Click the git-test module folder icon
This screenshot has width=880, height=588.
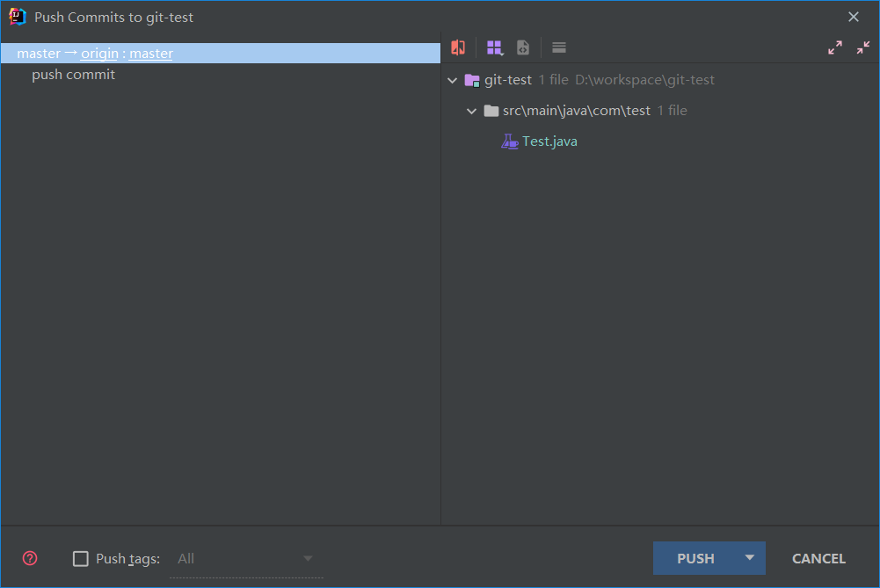point(472,80)
